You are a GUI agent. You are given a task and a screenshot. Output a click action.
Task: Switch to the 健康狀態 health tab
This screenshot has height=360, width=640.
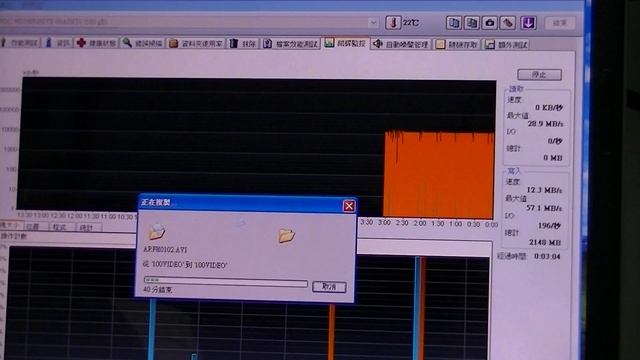[97, 43]
